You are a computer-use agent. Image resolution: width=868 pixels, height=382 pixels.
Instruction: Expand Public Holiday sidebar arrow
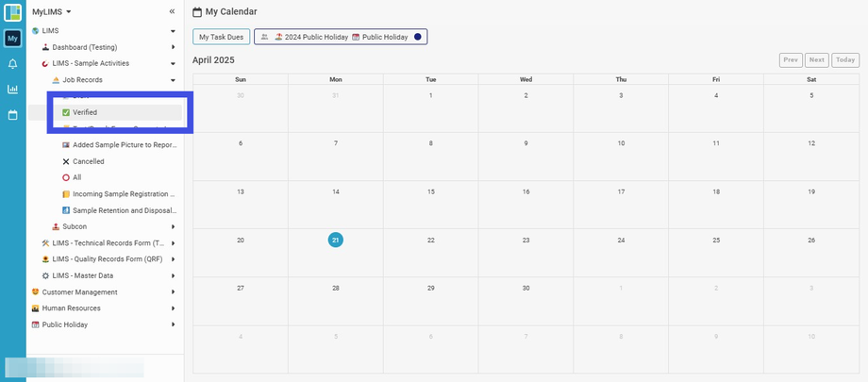click(x=173, y=325)
